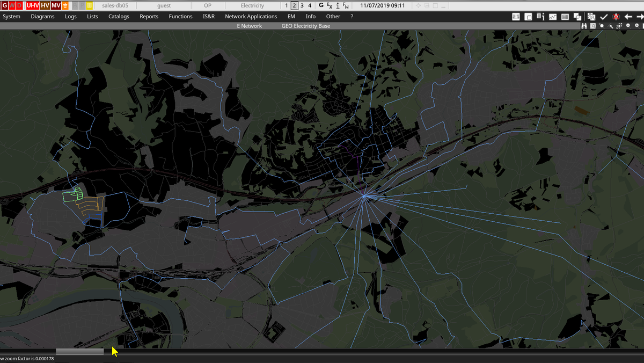Click the Electricity domain field
Image resolution: width=644 pixels, height=363 pixels.
(252, 5)
